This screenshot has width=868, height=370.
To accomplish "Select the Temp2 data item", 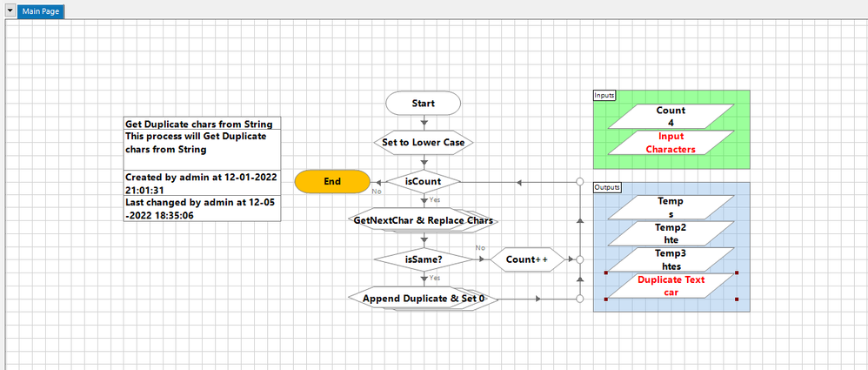I will point(671,232).
